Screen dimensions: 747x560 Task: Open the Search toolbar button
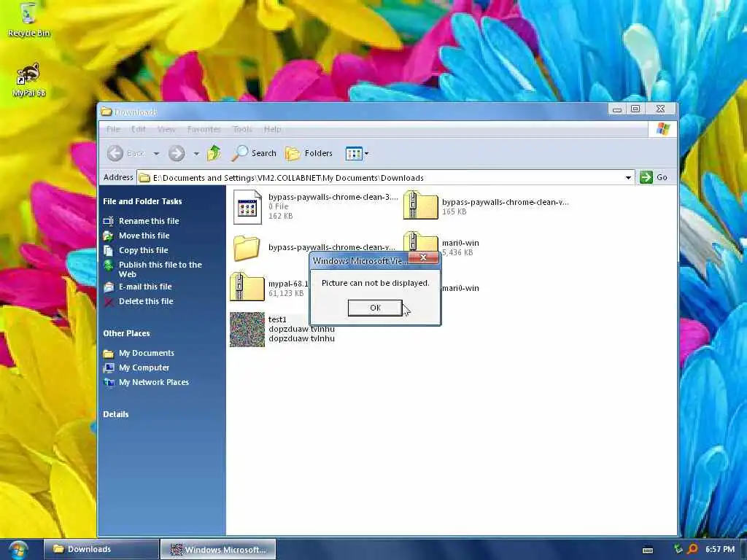[254, 153]
